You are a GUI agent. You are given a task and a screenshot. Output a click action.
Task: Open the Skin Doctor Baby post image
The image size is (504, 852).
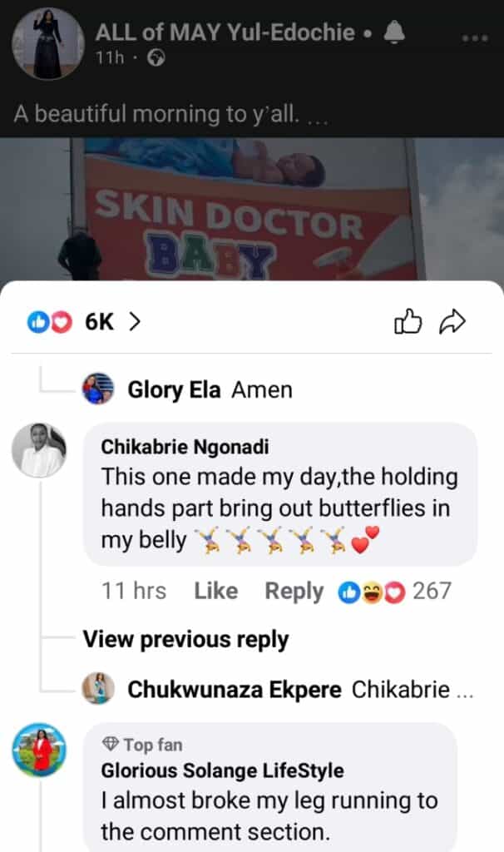pyautogui.click(x=251, y=209)
